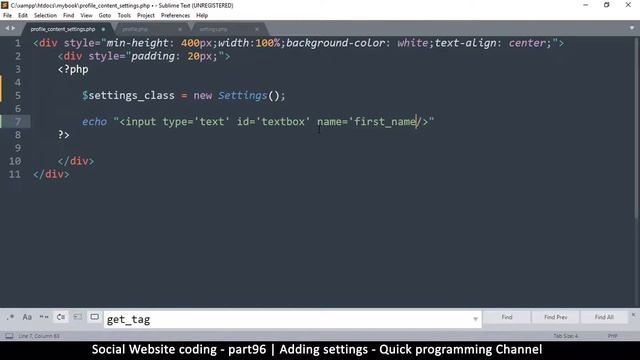The image size is (640, 360).
Task: Click the Settings class name
Action: click(x=242, y=96)
